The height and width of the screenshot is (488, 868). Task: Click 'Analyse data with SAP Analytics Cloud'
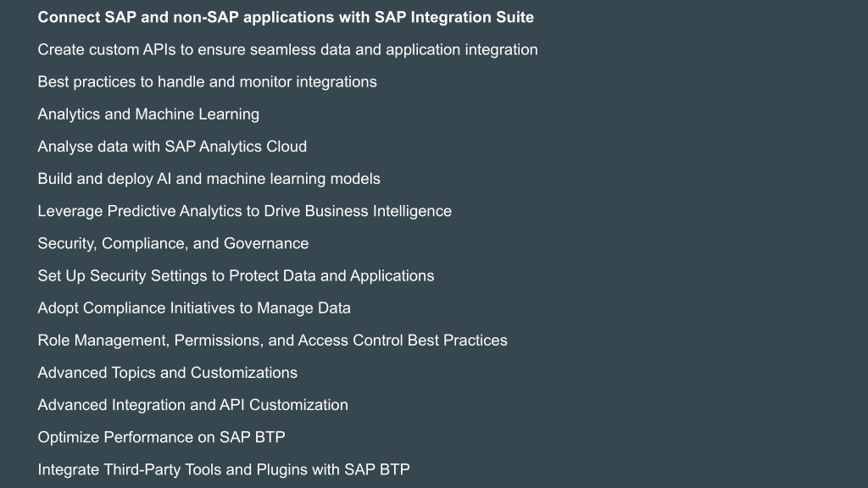pyautogui.click(x=172, y=147)
